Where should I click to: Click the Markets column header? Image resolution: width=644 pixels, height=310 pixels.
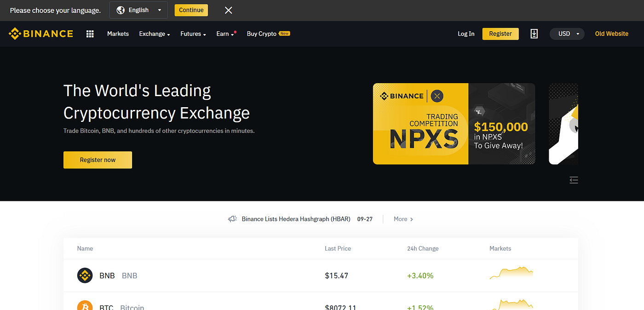(500, 248)
